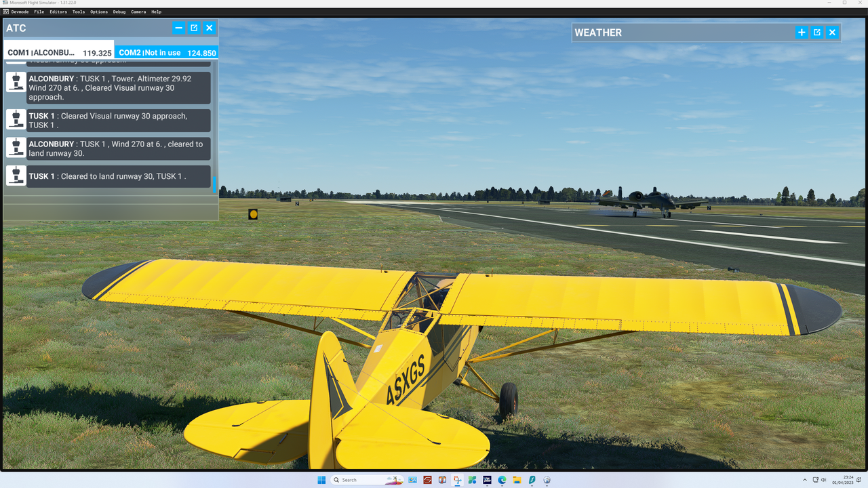Open the Tools menu

79,12
